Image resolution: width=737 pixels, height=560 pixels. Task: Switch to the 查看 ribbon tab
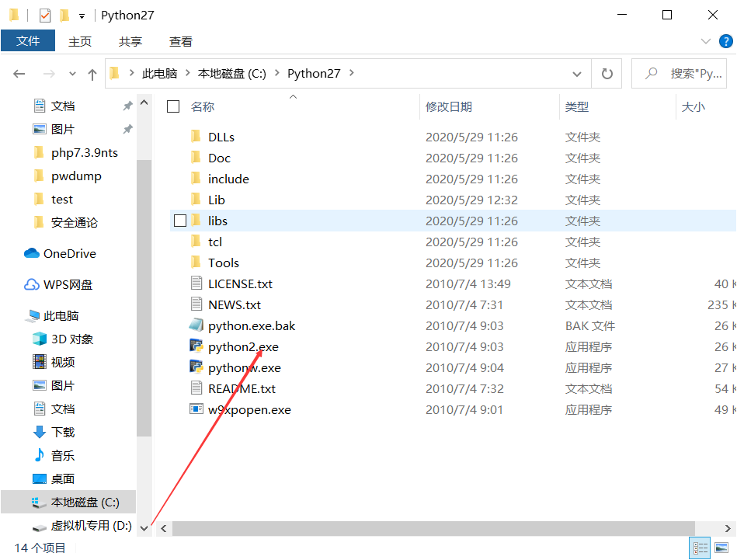(x=180, y=41)
